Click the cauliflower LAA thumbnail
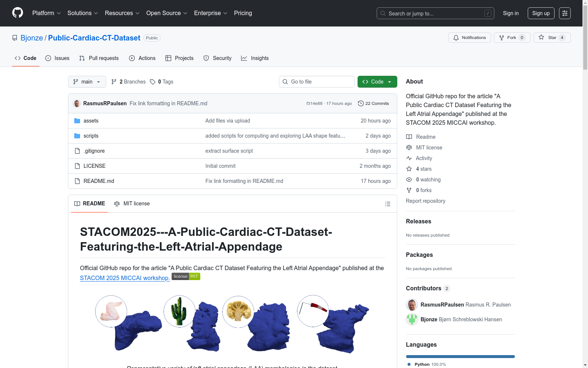This screenshot has height=368, width=588. tap(239, 312)
